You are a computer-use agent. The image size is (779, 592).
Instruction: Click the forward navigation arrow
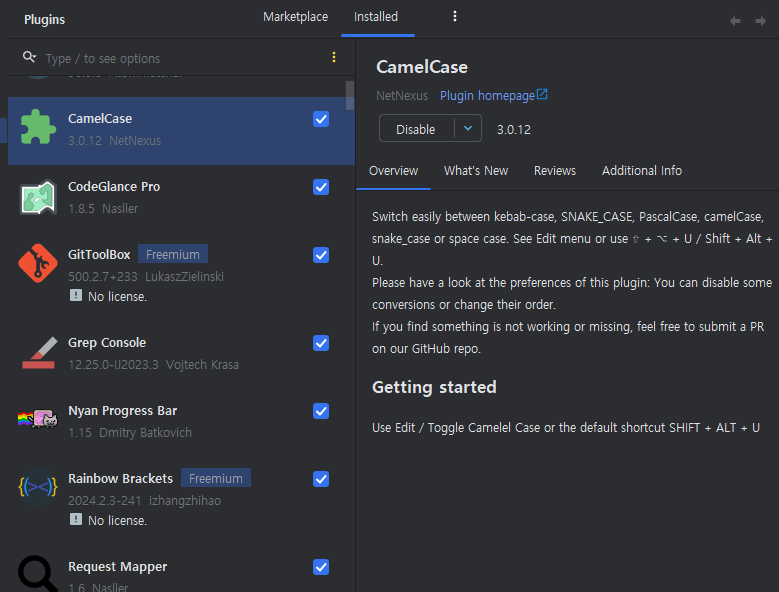[760, 21]
